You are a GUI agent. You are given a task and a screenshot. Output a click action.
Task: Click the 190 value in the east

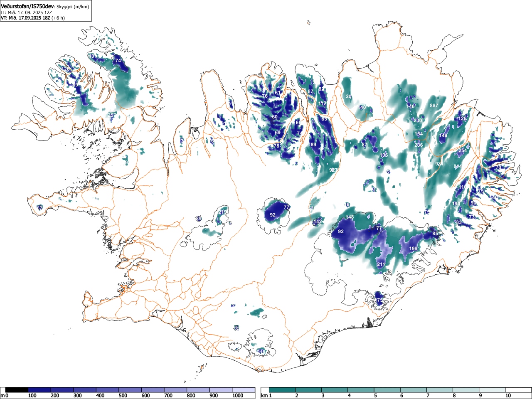point(456,204)
